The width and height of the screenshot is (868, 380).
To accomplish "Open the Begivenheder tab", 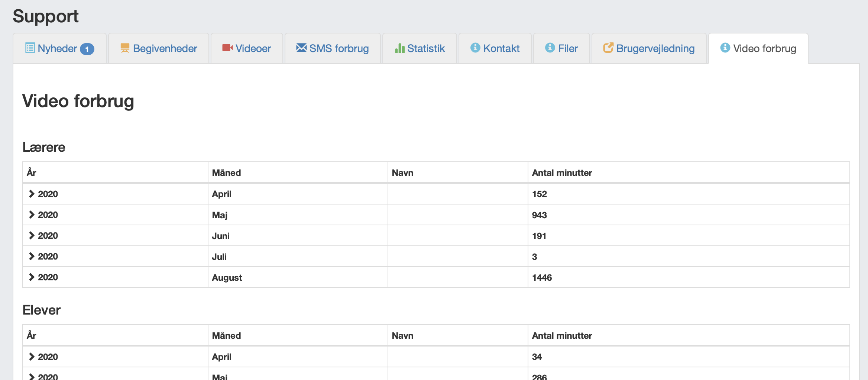I will [x=159, y=48].
